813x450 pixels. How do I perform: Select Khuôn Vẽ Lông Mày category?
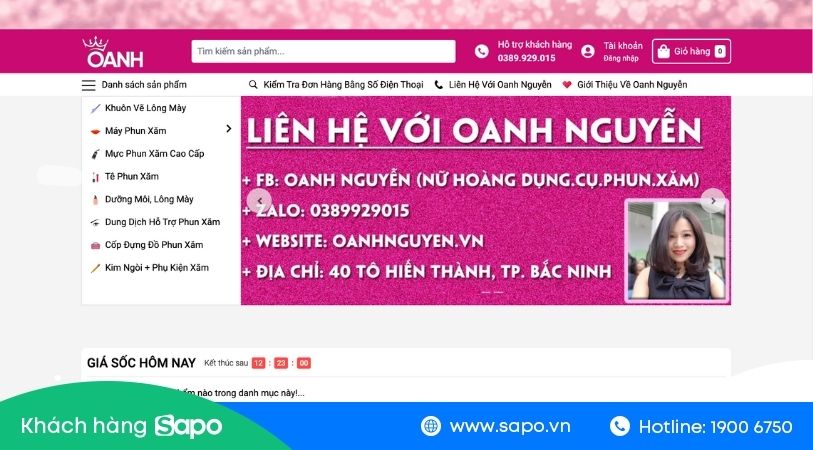click(145, 108)
